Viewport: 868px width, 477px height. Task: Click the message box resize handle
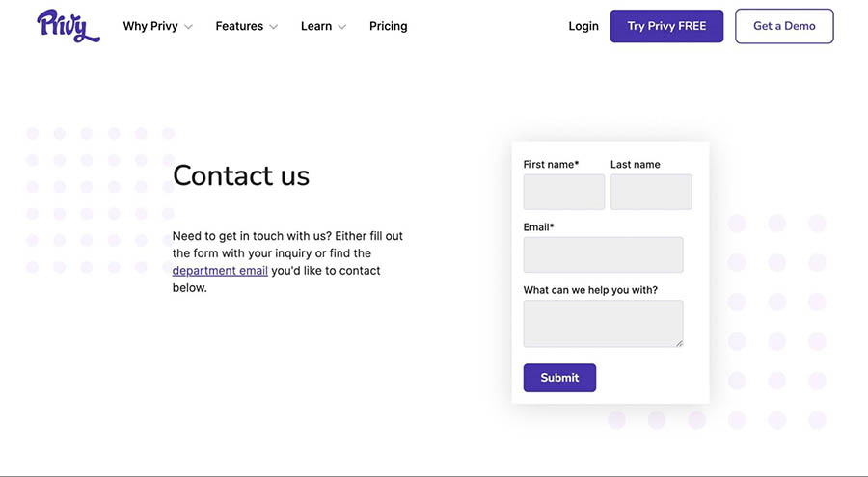(679, 342)
